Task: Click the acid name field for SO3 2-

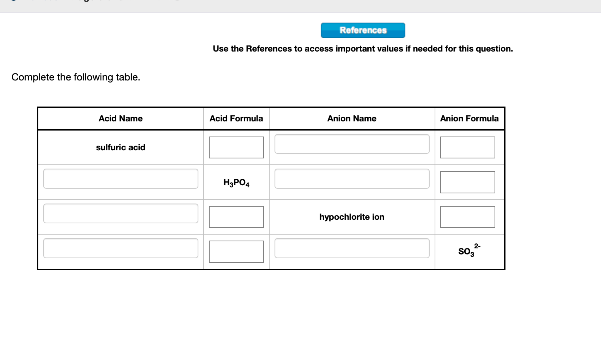Action: pos(121,248)
